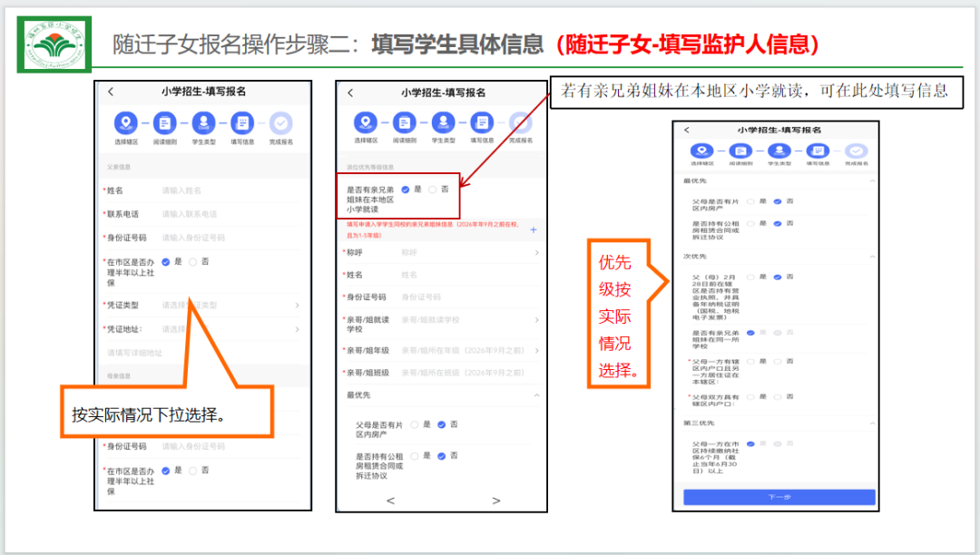
Task: Select the 学生类型 step icon in the third phone
Action: pos(779,151)
